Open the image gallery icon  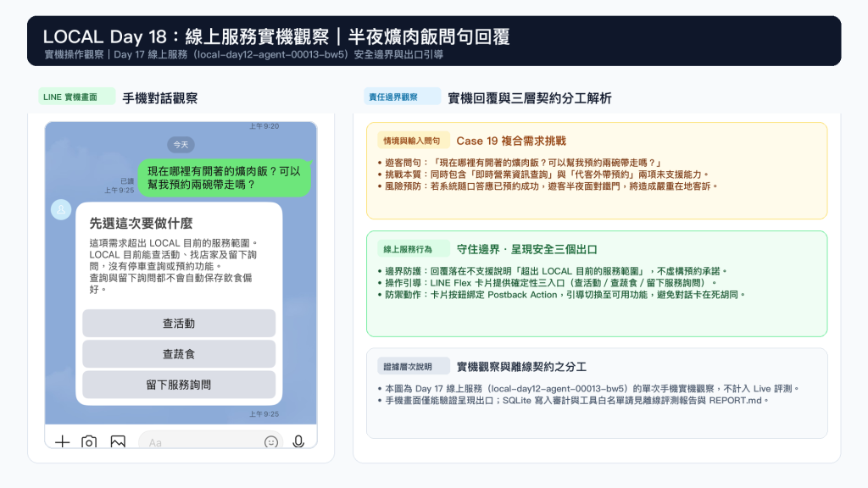point(118,441)
